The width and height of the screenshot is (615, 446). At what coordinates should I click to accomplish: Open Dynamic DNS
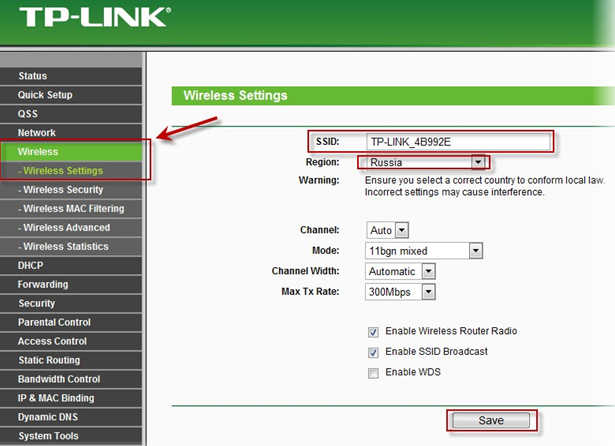pyautogui.click(x=71, y=417)
